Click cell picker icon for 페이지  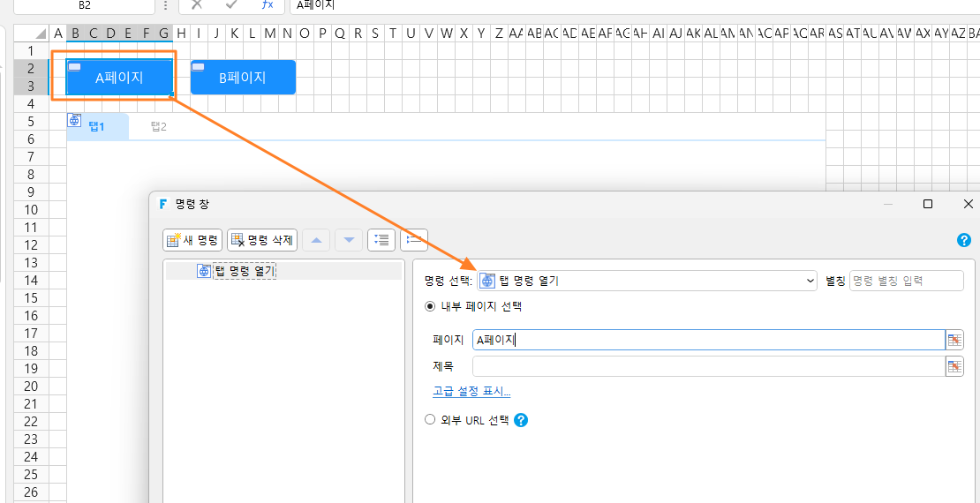954,340
